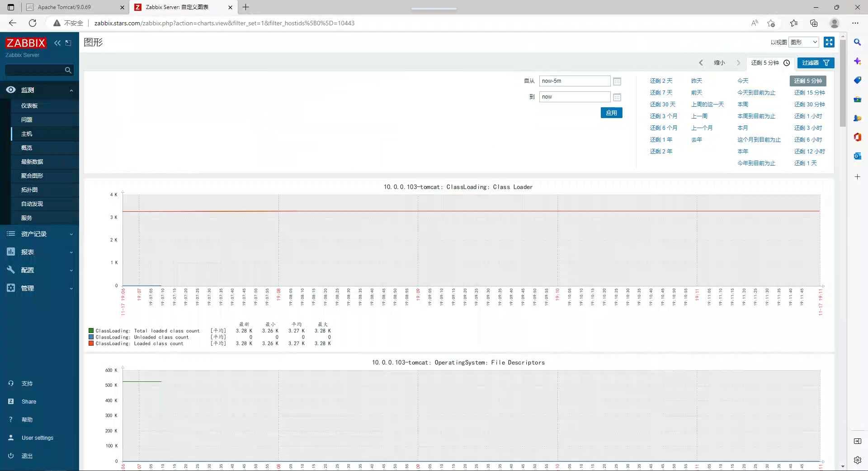868x471 pixels.
Task: Select 还剩 1 小时 time range
Action: coord(808,116)
